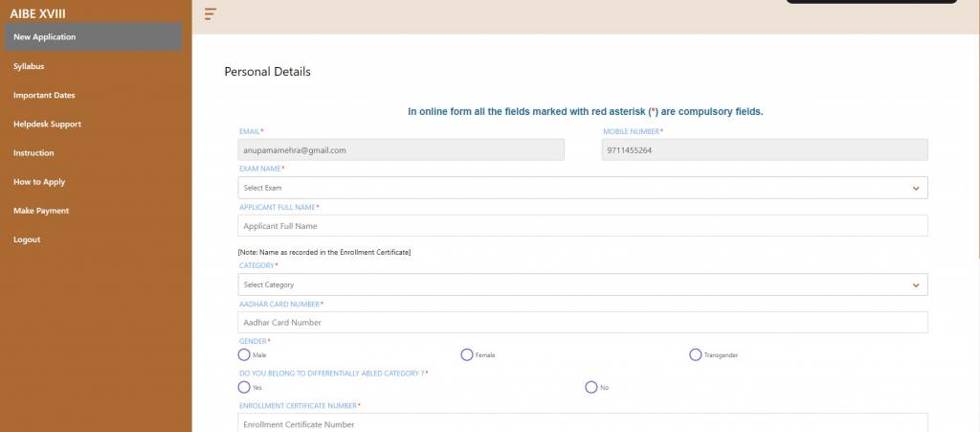980x432 pixels.
Task: Click Logout in the sidebar
Action: [x=27, y=239]
